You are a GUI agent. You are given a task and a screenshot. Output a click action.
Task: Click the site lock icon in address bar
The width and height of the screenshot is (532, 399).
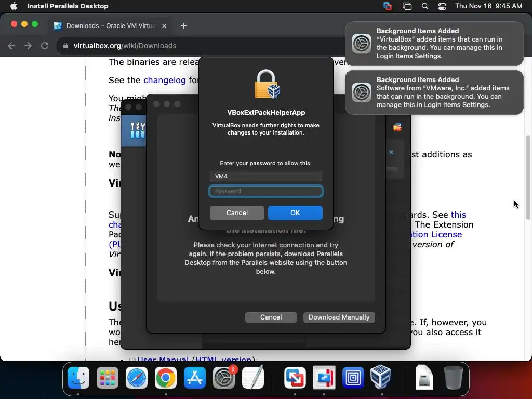pos(65,46)
